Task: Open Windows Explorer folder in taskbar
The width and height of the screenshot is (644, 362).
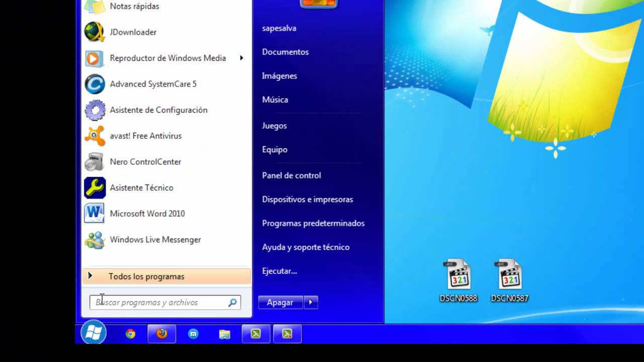Action: tap(224, 334)
